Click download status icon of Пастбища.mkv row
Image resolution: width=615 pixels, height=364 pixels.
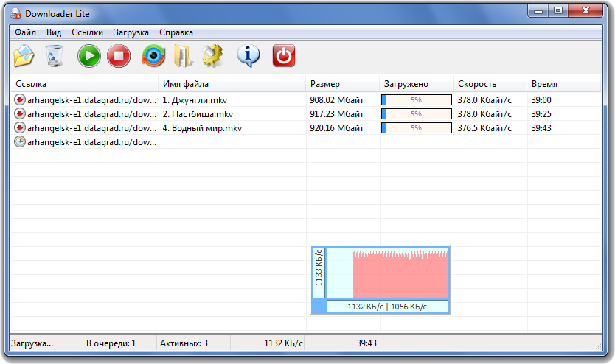tap(20, 114)
